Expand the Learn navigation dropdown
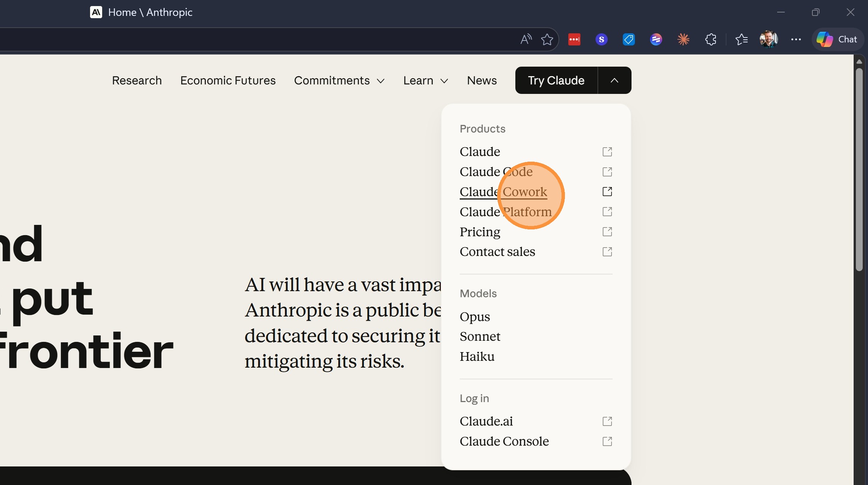The width and height of the screenshot is (868, 485). pyautogui.click(x=426, y=81)
